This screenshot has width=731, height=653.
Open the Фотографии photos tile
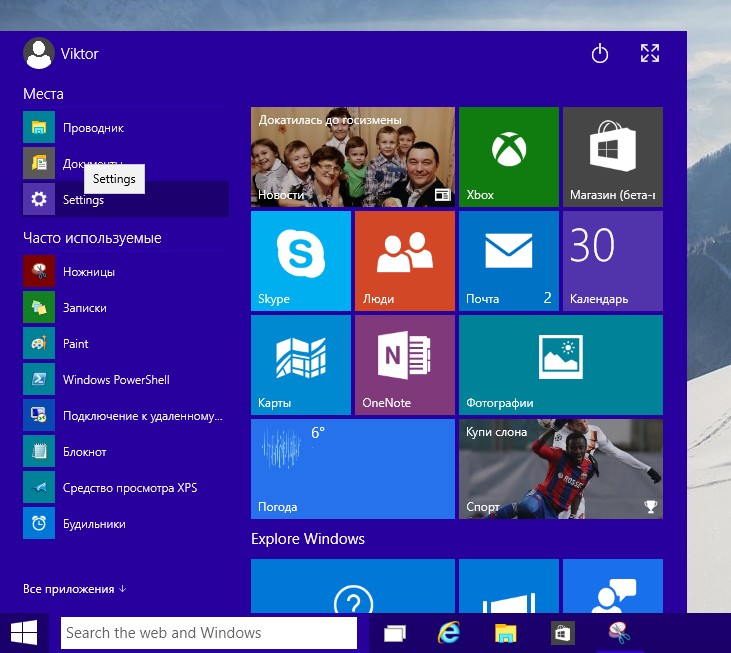(x=561, y=365)
